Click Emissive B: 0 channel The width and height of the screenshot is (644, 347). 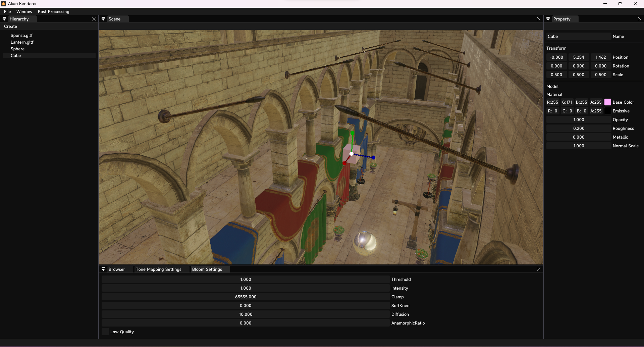pos(582,111)
